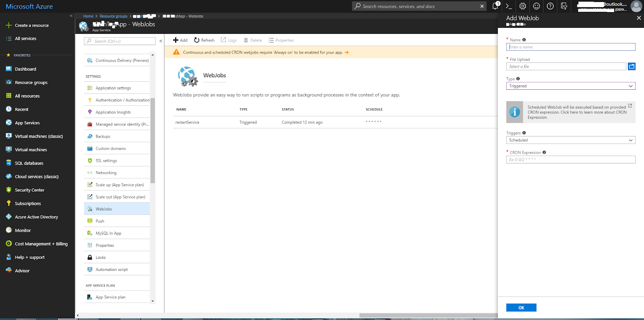The height and width of the screenshot is (320, 644).
Task: Collapse the resource menu with chevron
Action: [x=161, y=41]
